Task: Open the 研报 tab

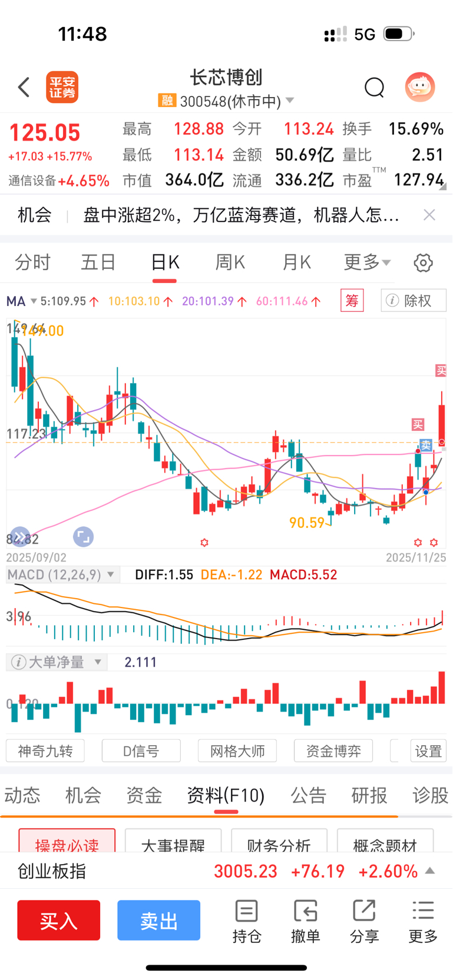Action: (369, 795)
